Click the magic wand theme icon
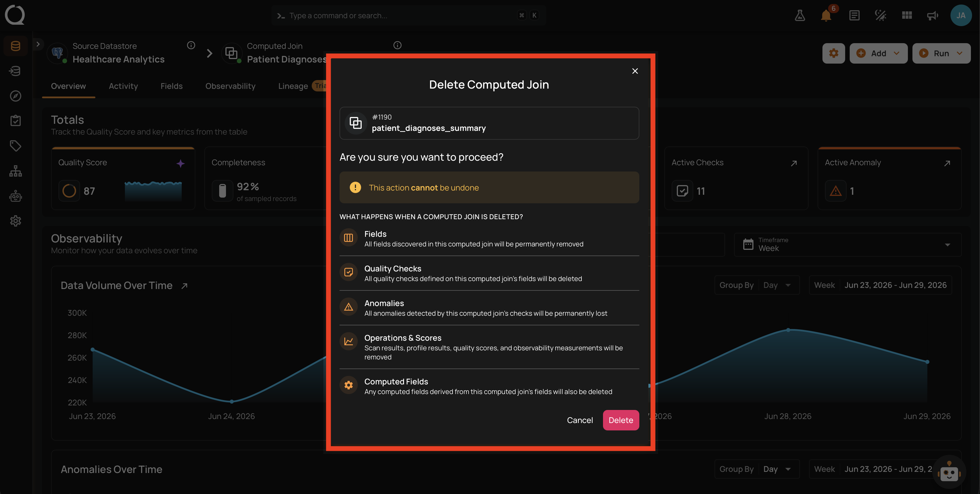This screenshot has width=980, height=494. coord(880,15)
